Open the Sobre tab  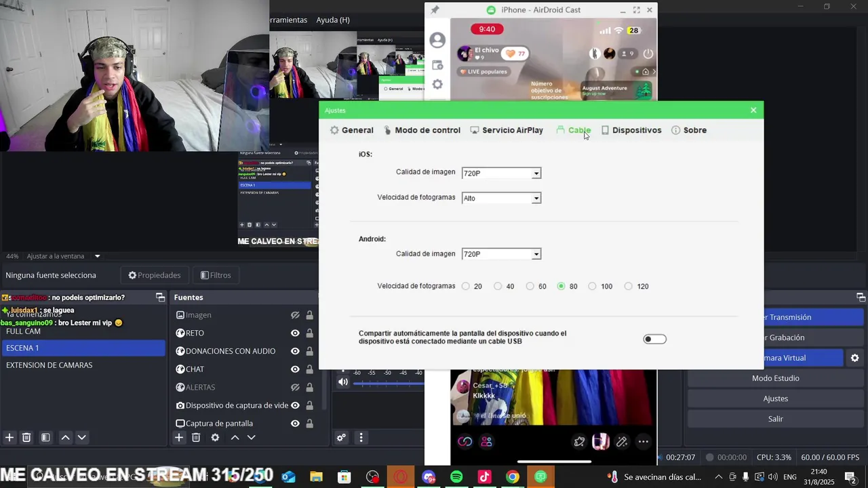coord(689,130)
